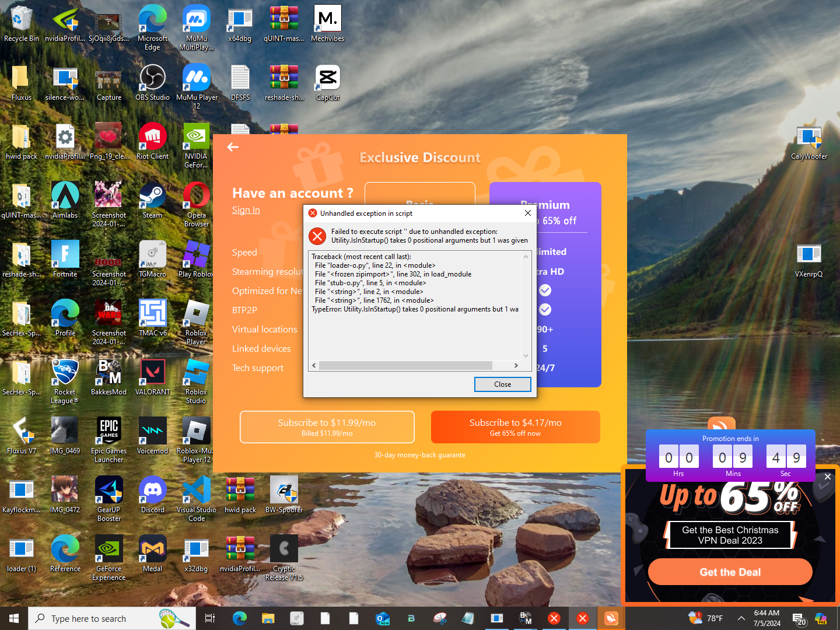Launch VALORANT from the desktop

tap(152, 378)
